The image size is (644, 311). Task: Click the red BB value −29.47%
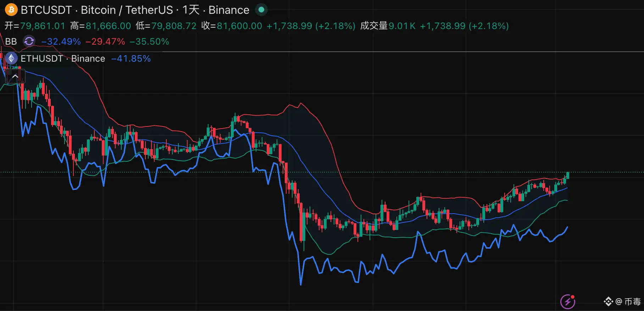pos(105,41)
